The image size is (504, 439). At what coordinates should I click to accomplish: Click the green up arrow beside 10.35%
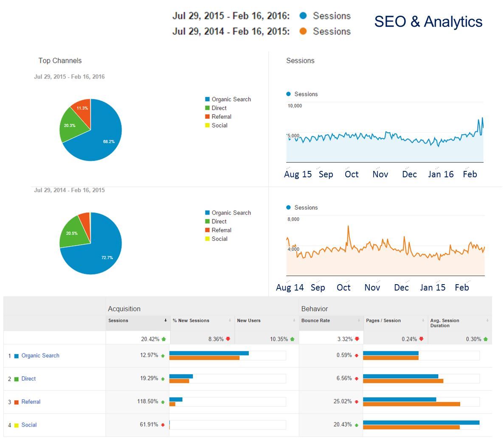coord(293,339)
